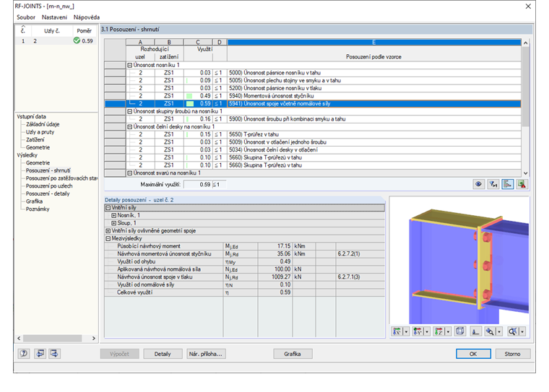Click the Storno button
549x392 pixels.
[x=512, y=354]
